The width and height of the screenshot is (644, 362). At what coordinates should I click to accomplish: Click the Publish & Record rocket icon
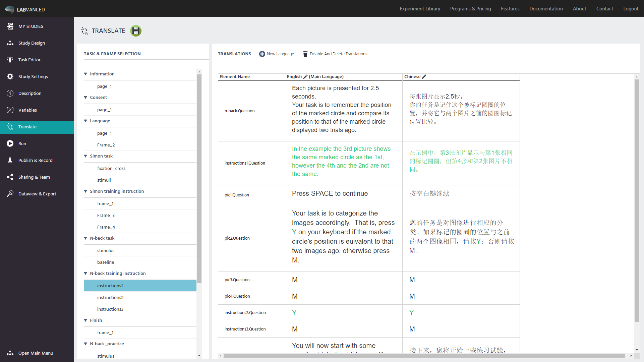point(10,160)
